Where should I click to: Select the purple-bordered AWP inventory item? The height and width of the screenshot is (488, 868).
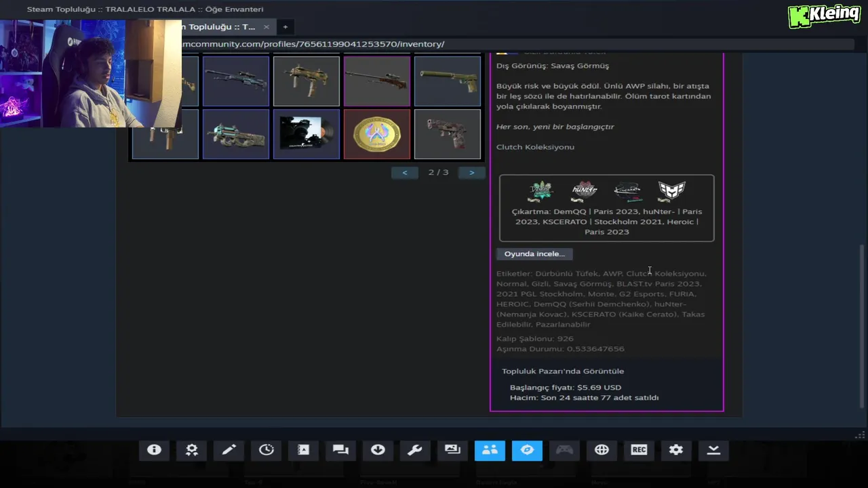coord(377,81)
